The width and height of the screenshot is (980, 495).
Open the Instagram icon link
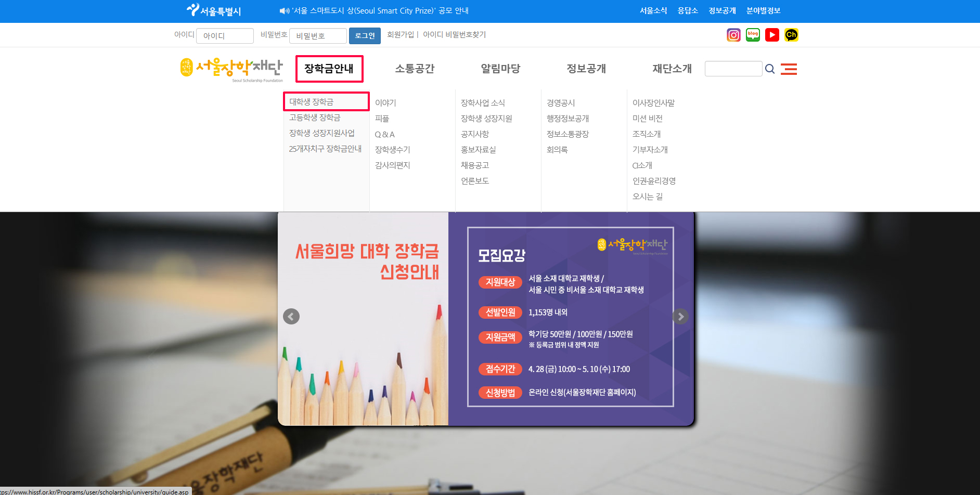pos(733,35)
